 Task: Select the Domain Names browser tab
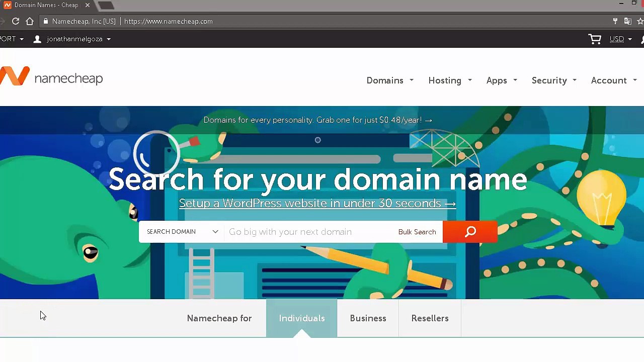click(x=46, y=6)
